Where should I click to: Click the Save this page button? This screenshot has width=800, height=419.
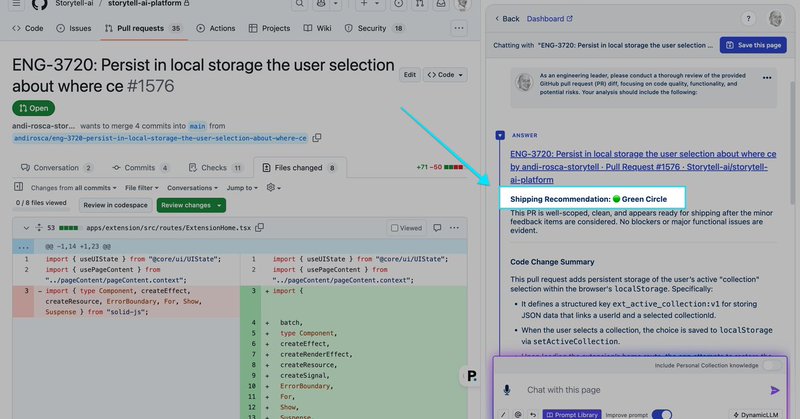753,45
